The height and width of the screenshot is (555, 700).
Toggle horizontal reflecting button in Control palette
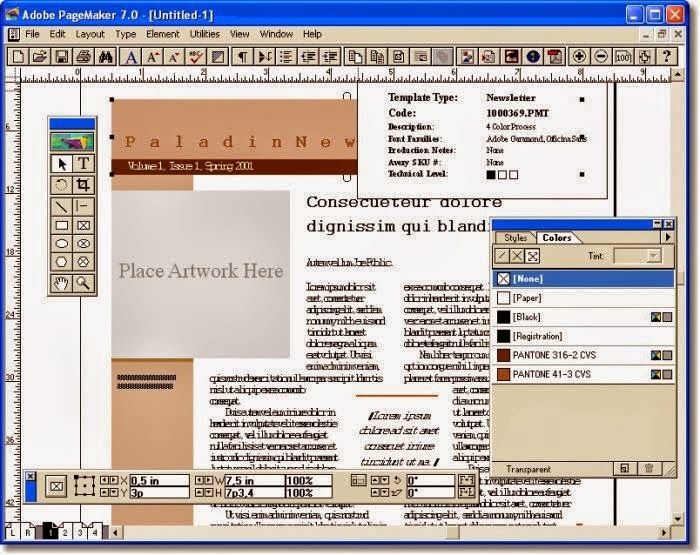coord(466,480)
